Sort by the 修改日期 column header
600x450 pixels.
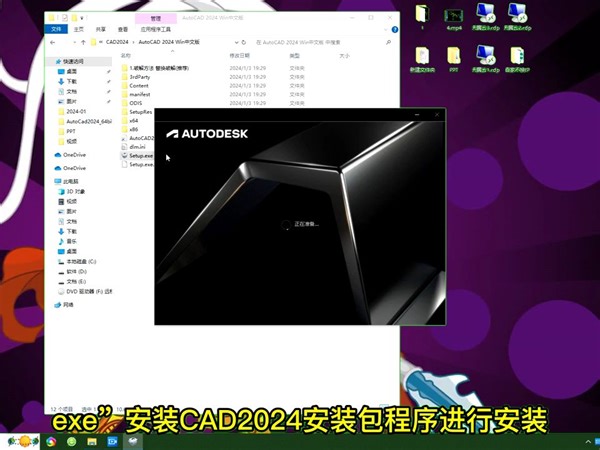click(x=240, y=56)
